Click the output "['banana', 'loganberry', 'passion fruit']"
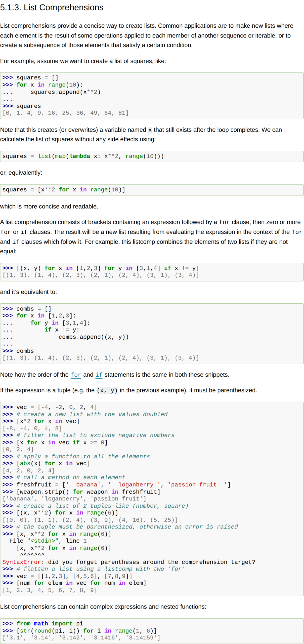Viewport: 304px width, 644px height. (74, 499)
